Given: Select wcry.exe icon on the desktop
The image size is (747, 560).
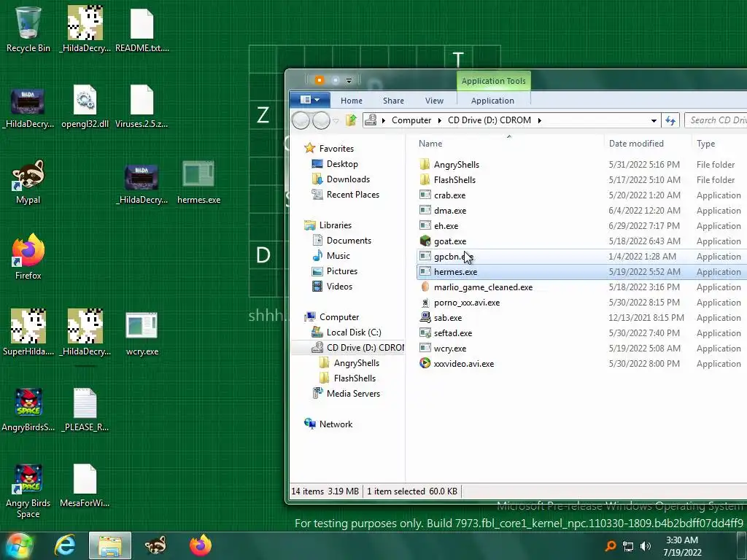Looking at the screenshot, I should click(x=142, y=334).
